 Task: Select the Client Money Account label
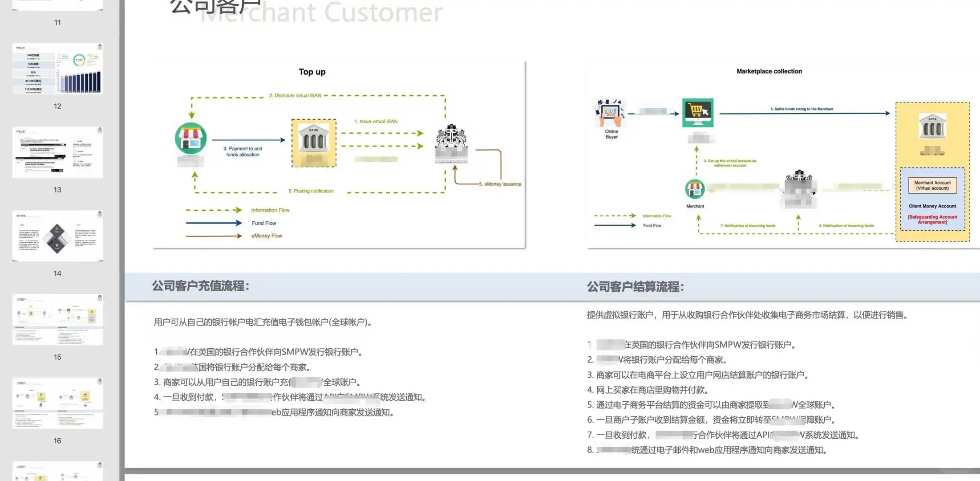point(931,206)
